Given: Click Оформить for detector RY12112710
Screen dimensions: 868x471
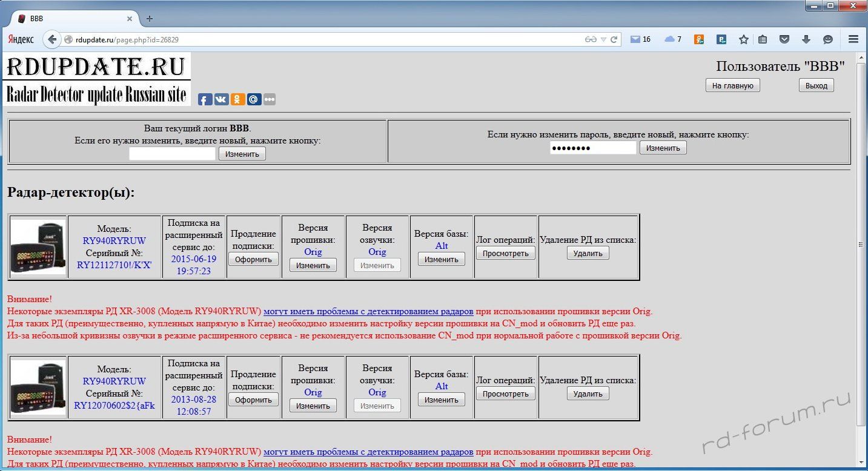Looking at the screenshot, I should pos(253,259).
